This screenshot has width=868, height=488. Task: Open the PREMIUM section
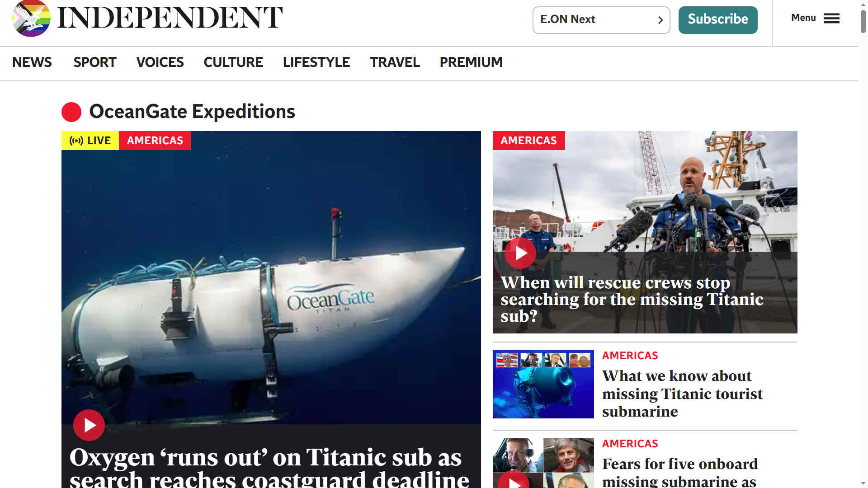coord(471,62)
